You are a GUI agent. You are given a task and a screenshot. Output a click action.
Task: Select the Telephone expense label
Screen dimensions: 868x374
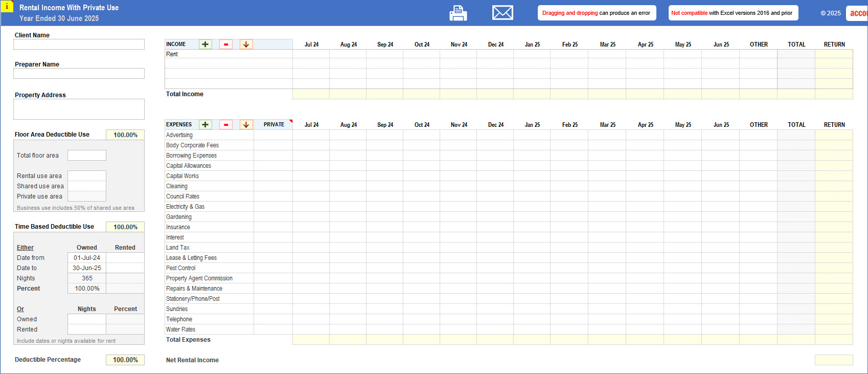coord(179,319)
